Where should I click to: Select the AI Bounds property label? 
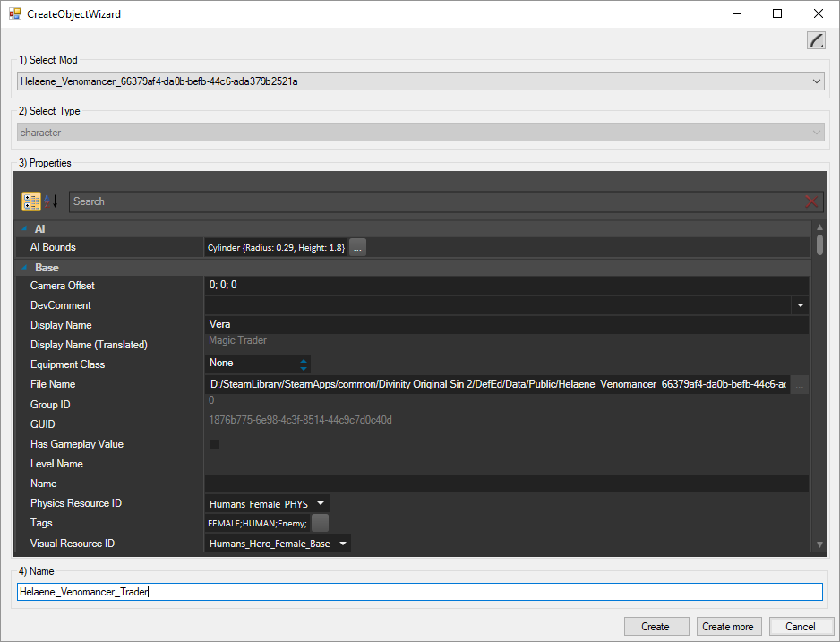(53, 247)
